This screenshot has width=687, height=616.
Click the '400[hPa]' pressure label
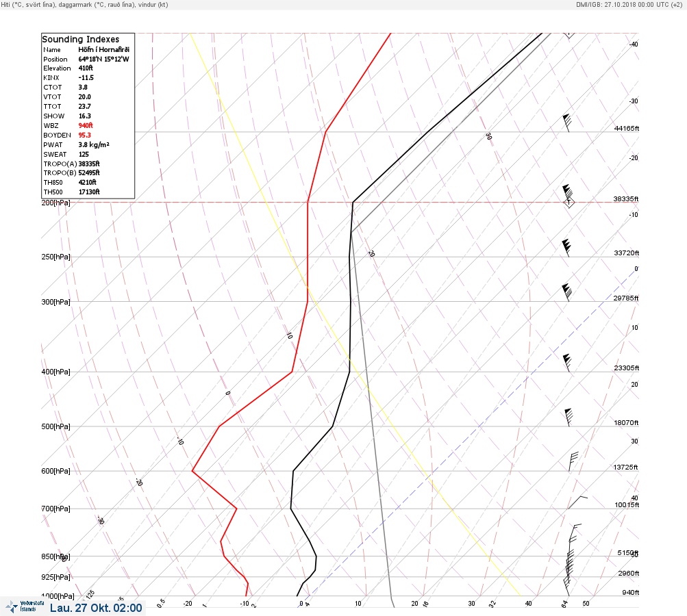pyautogui.click(x=55, y=372)
